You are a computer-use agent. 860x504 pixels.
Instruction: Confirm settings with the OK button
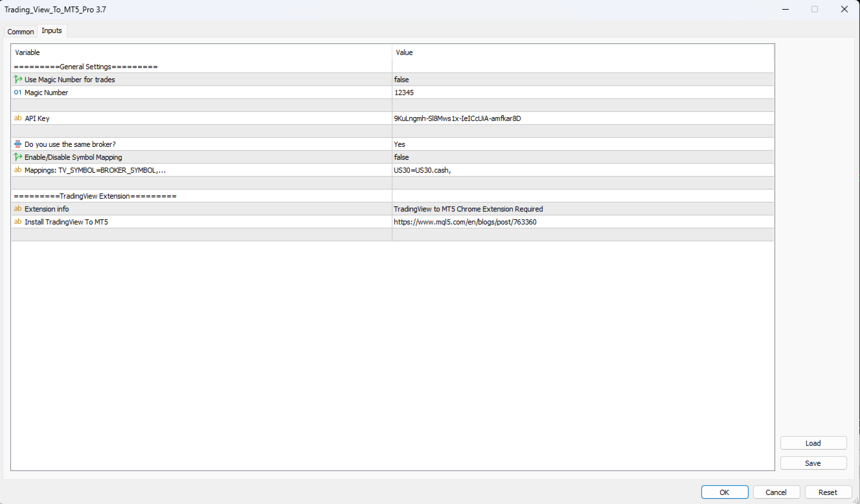click(725, 492)
